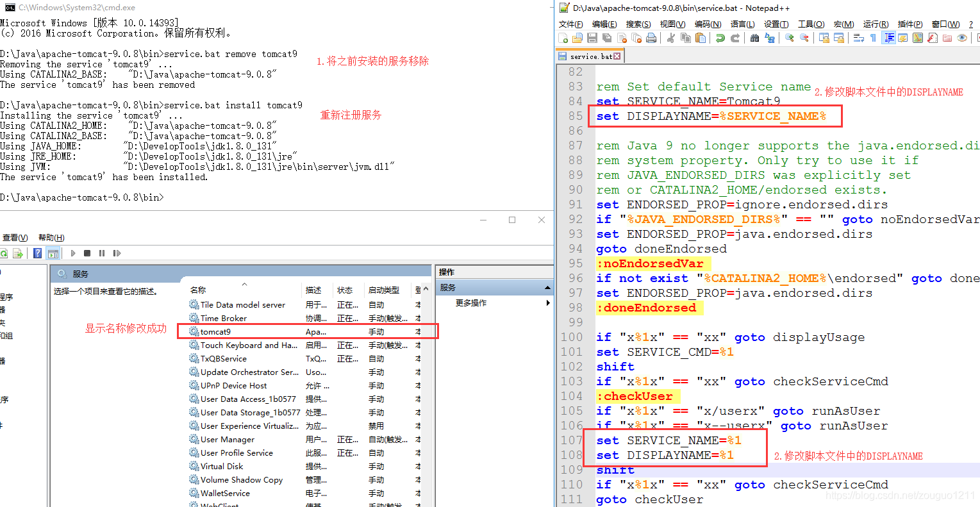
Task: Toggle show/hide action pane in Services
Action: click(53, 253)
